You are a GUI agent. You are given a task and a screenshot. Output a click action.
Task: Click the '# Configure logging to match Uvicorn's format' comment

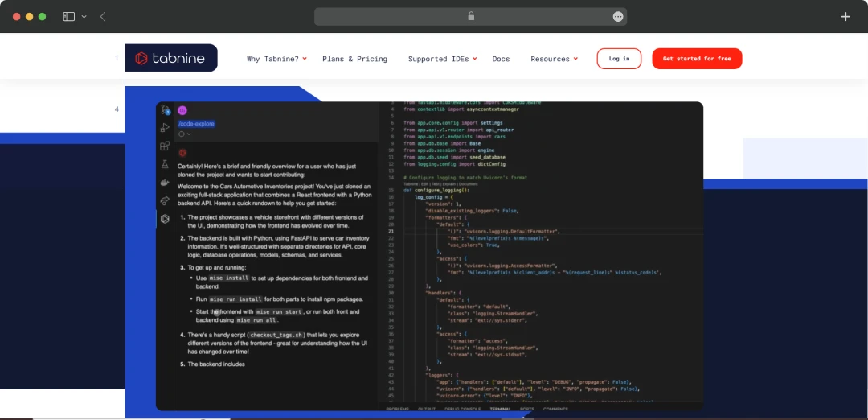pos(465,177)
